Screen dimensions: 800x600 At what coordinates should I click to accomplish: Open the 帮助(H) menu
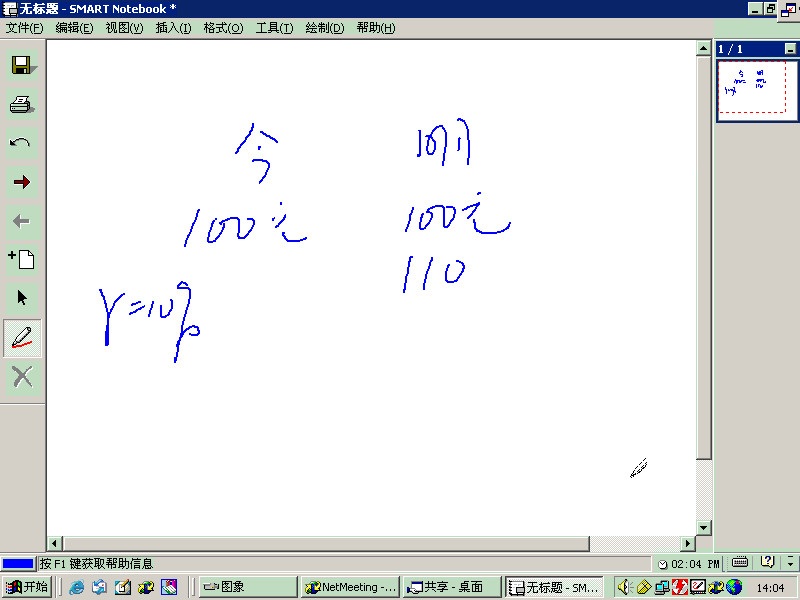click(376, 28)
